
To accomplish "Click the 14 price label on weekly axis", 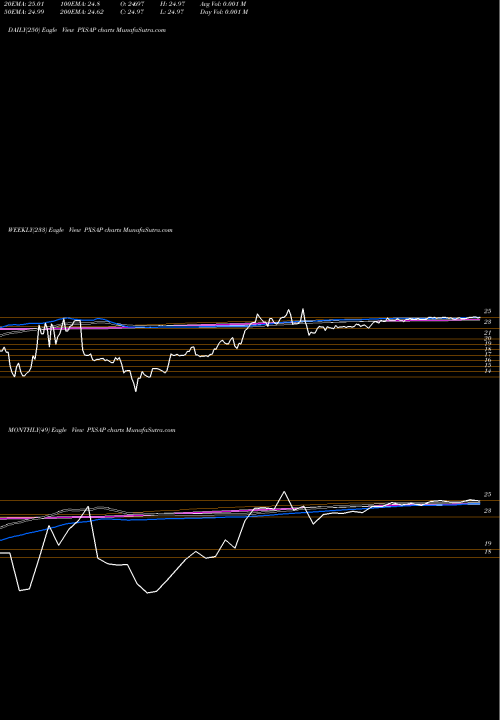I will click(488, 371).
